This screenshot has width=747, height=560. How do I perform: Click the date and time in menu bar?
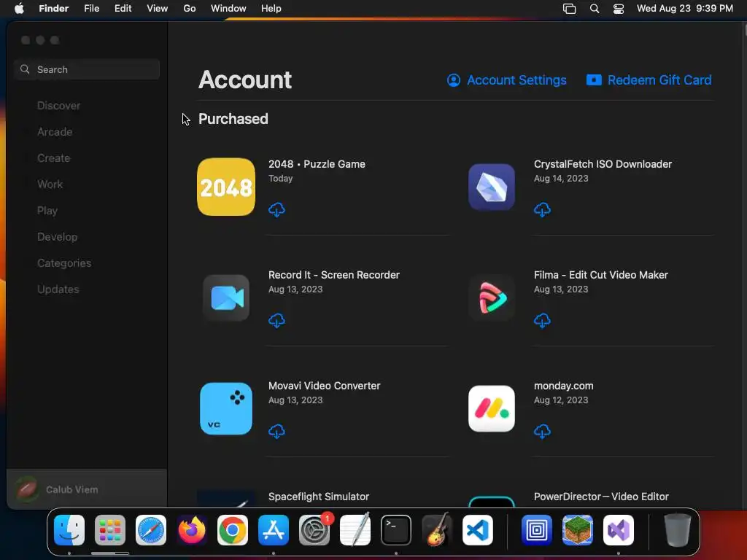click(x=684, y=8)
